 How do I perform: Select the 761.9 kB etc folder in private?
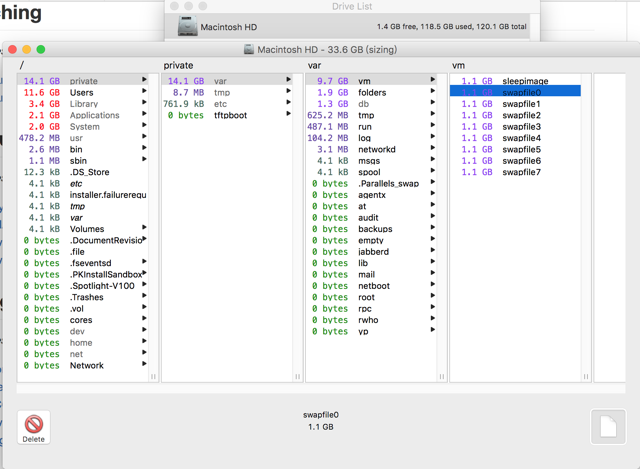click(x=227, y=104)
